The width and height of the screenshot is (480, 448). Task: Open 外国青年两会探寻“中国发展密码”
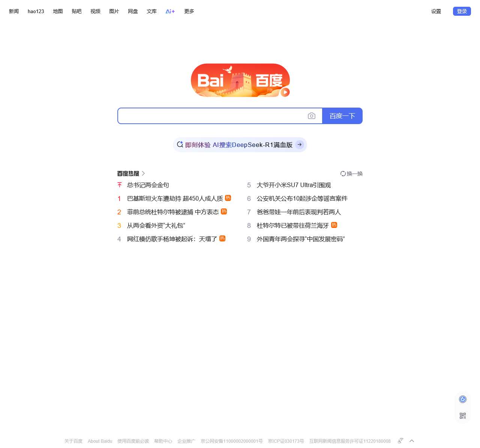coord(301,239)
